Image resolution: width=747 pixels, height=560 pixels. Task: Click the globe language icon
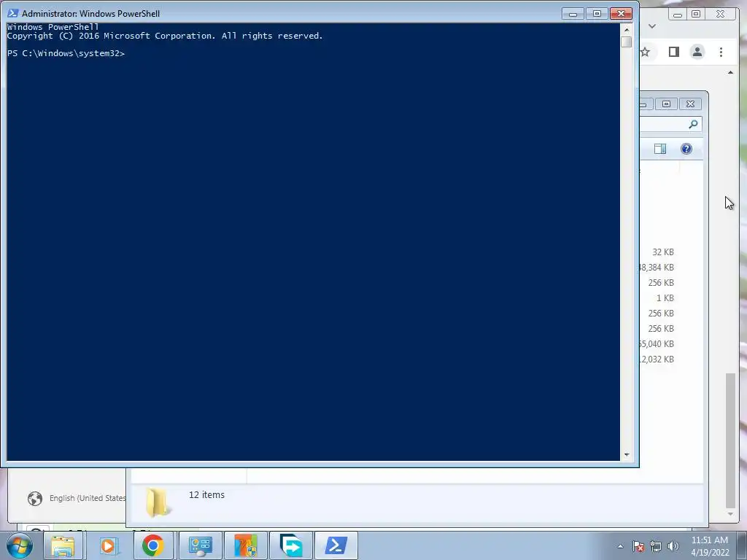35,499
